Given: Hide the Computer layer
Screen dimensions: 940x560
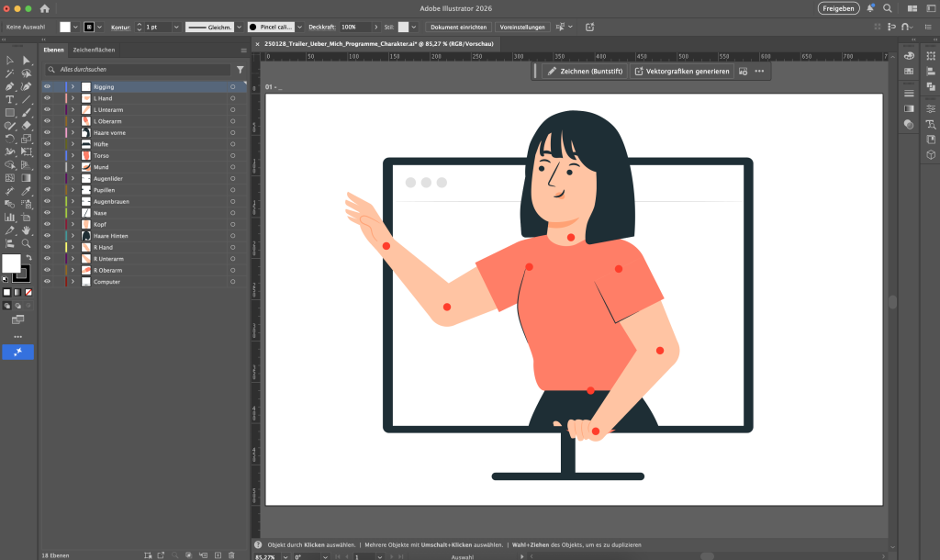Looking at the screenshot, I should [48, 282].
